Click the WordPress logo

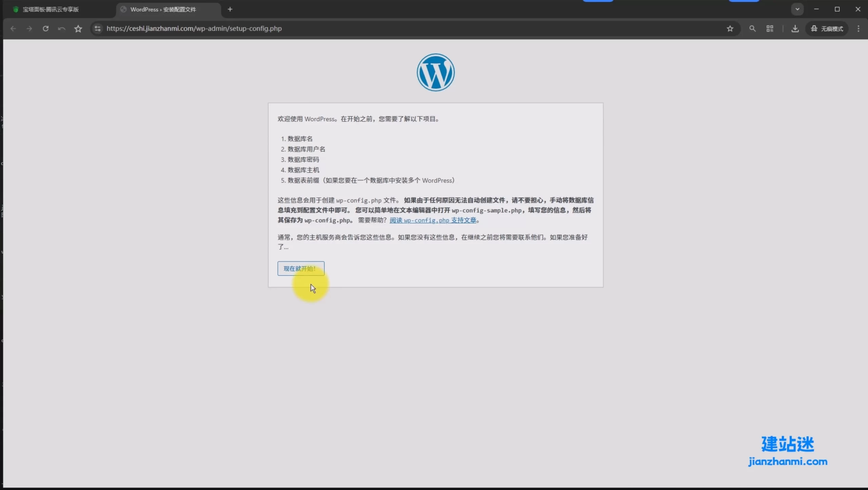435,72
